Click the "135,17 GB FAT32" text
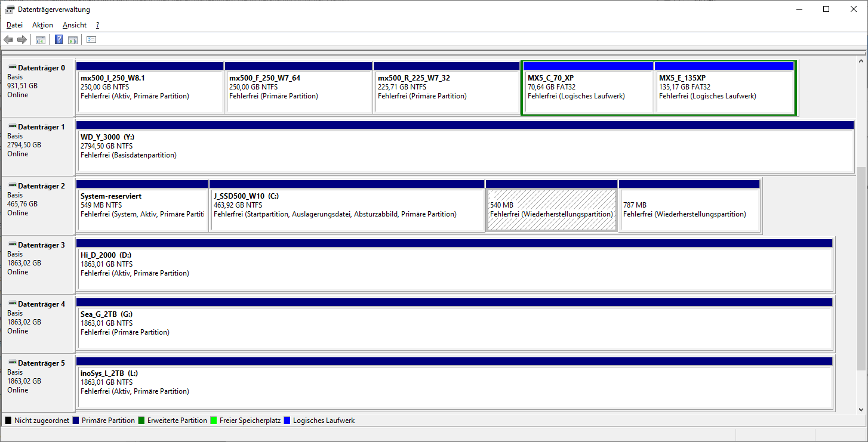Screen dimensions: 868x442 pyautogui.click(x=687, y=87)
